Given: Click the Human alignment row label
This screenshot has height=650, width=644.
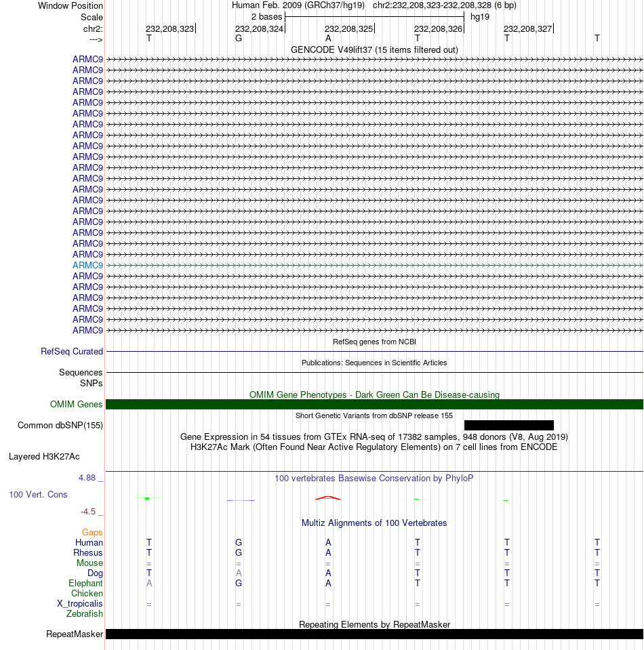Looking at the screenshot, I should [89, 543].
